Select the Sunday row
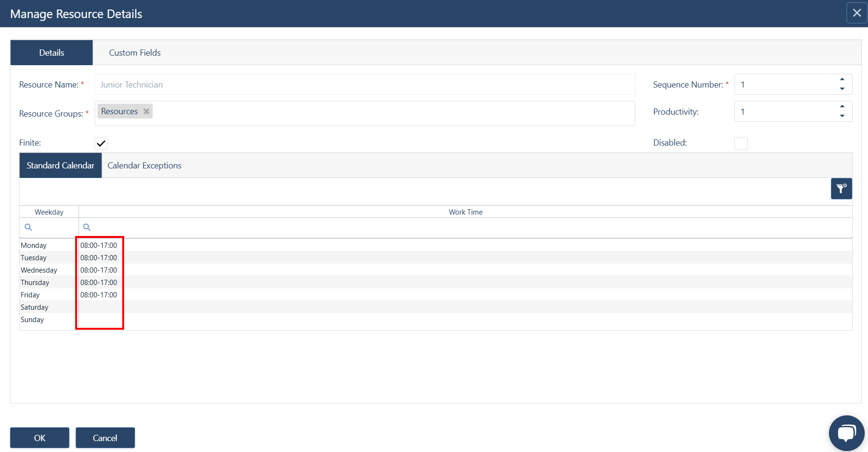The height and width of the screenshot is (452, 868). tap(436, 320)
